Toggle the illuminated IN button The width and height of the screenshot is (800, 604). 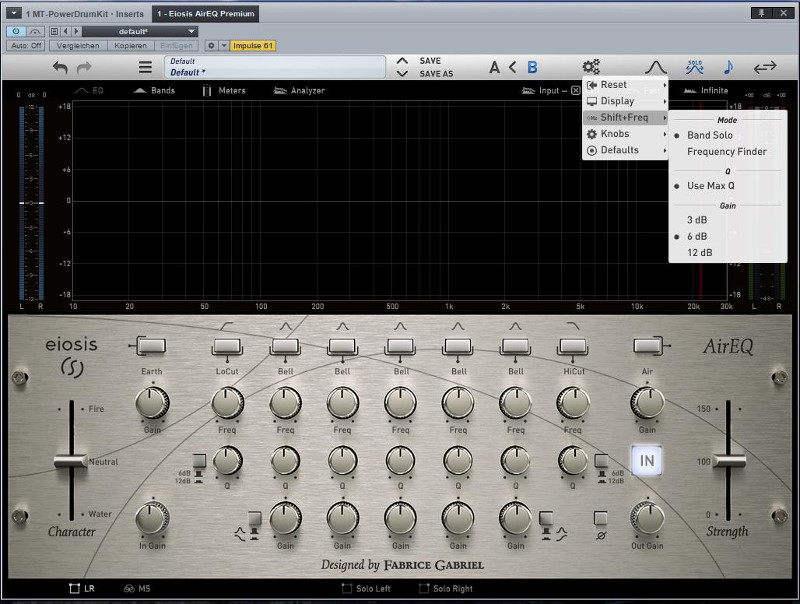tap(646, 461)
